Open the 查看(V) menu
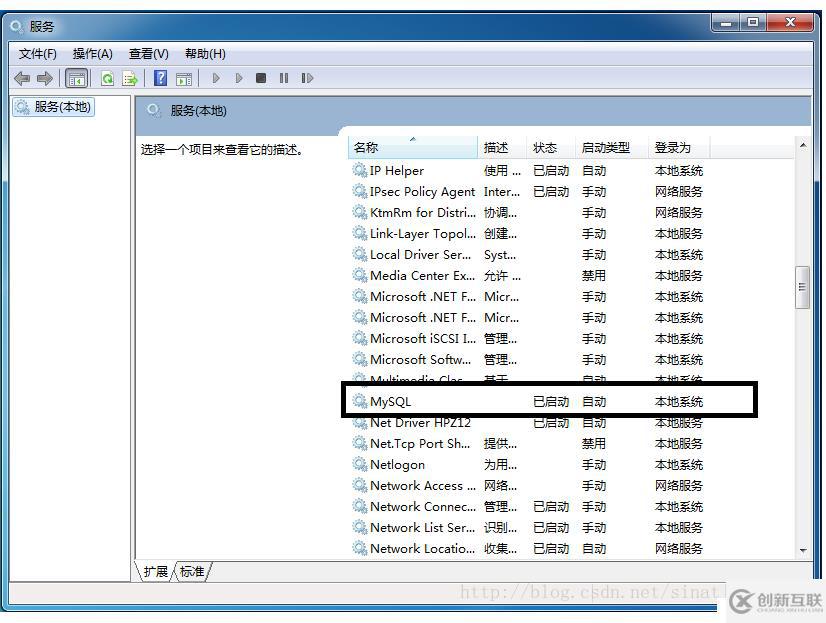This screenshot has width=826, height=623. pos(148,53)
